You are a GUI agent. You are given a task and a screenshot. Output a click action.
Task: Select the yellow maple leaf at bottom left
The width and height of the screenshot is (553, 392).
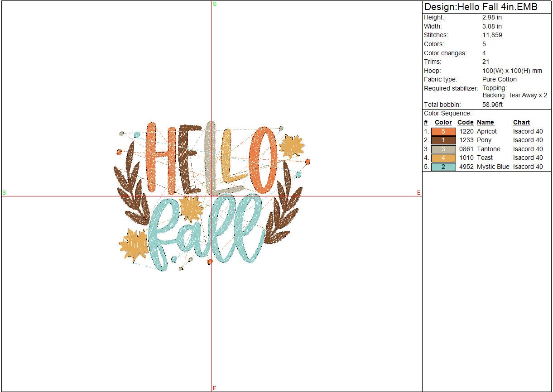pos(133,244)
